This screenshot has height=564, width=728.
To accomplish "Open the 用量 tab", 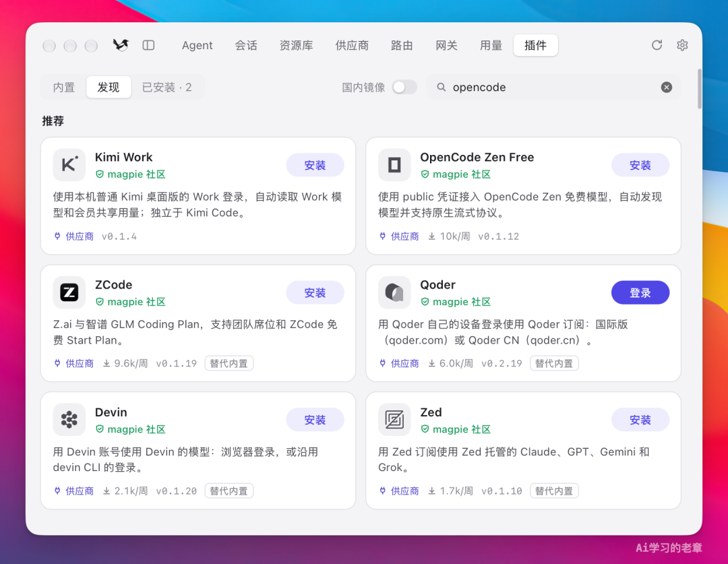I will point(491,46).
